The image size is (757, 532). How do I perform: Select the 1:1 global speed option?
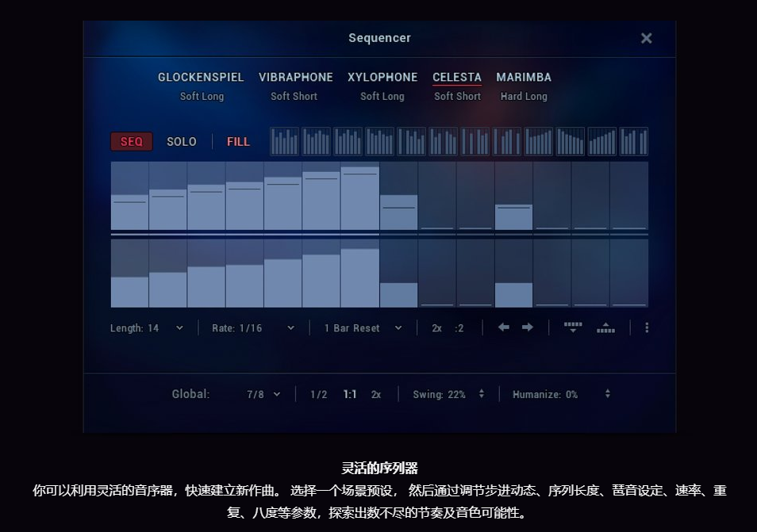[350, 395]
